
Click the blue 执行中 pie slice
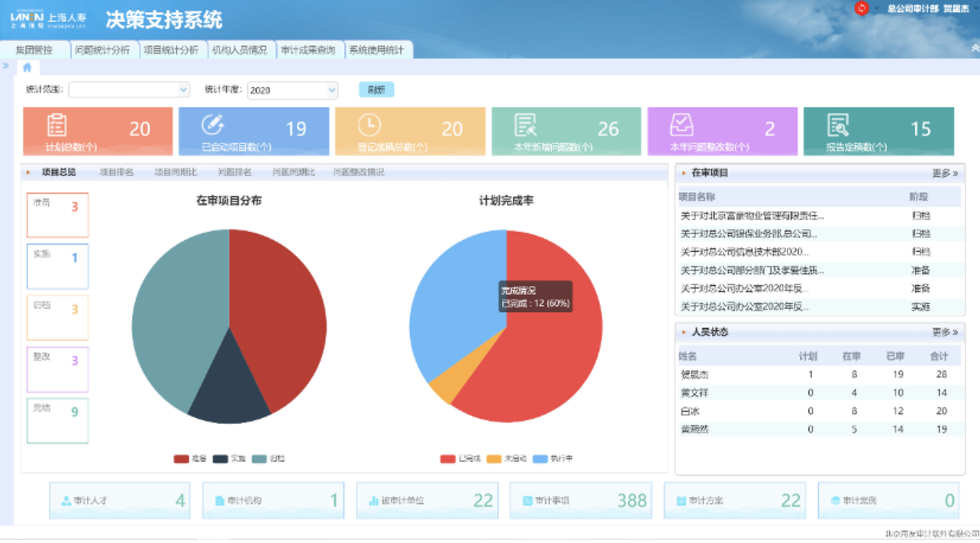pyautogui.click(x=450, y=305)
